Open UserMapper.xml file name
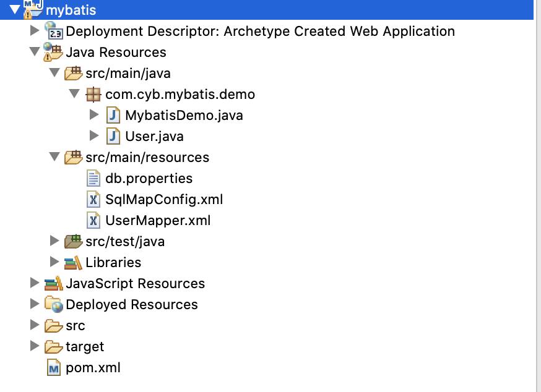Image resolution: width=541 pixels, height=392 pixels. coord(158,221)
